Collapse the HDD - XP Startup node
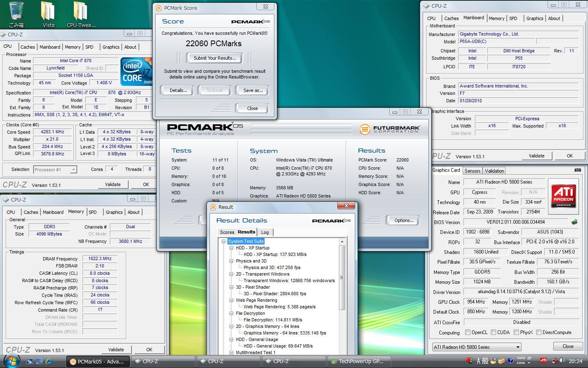The height and width of the screenshot is (368, 588). [232, 248]
